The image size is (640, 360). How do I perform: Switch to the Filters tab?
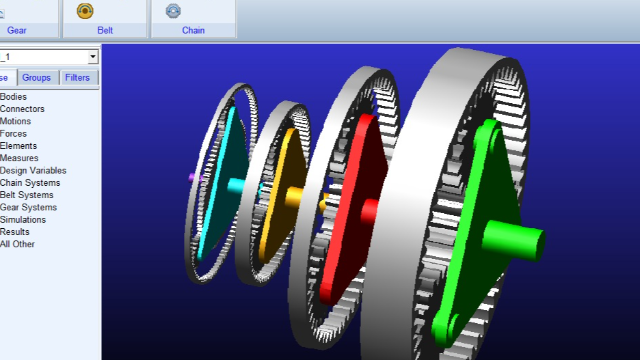[x=77, y=78]
